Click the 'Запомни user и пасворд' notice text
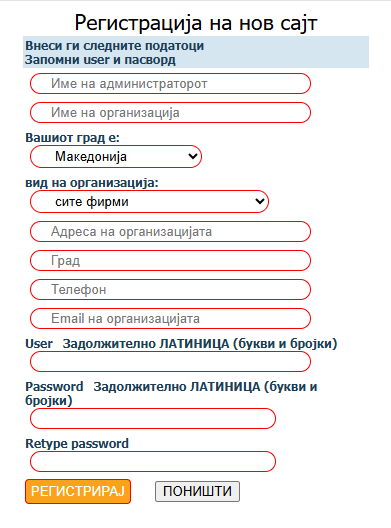Viewport: 391px width, 528px height. click(x=100, y=60)
